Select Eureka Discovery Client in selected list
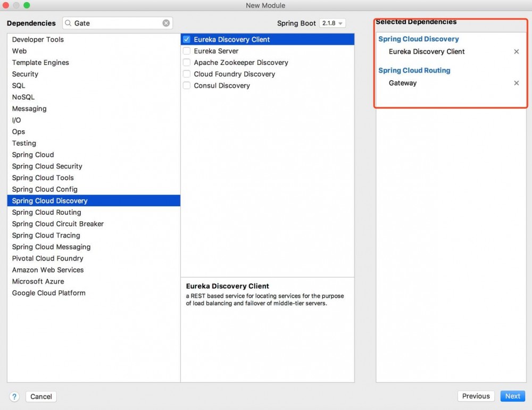The height and width of the screenshot is (410, 532). tap(427, 52)
